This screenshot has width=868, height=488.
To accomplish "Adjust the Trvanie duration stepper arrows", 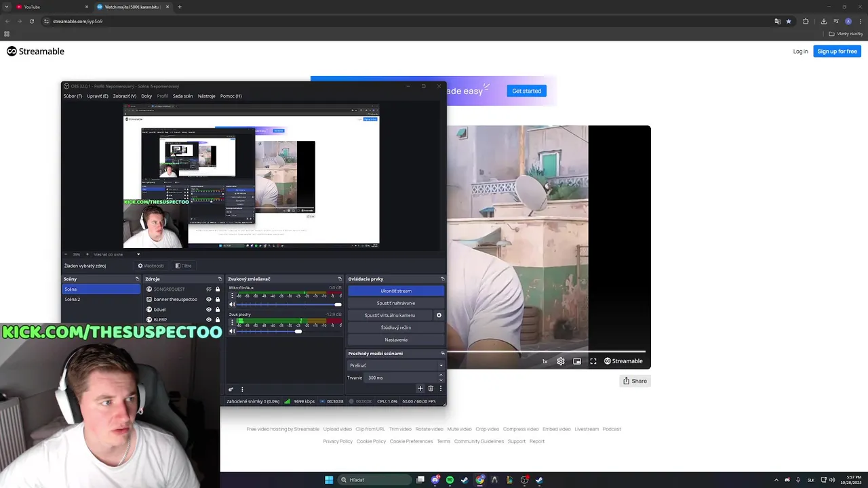I will [441, 378].
